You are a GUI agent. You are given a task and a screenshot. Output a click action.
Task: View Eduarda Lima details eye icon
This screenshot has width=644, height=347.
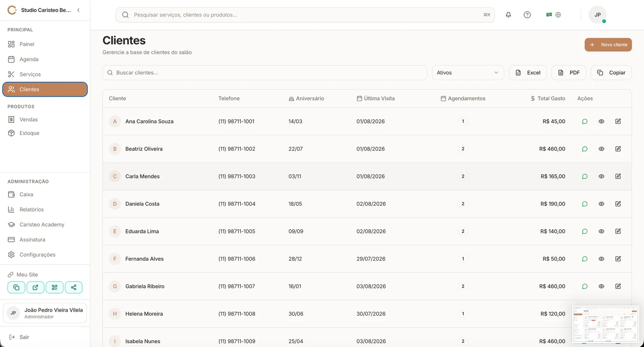click(602, 231)
